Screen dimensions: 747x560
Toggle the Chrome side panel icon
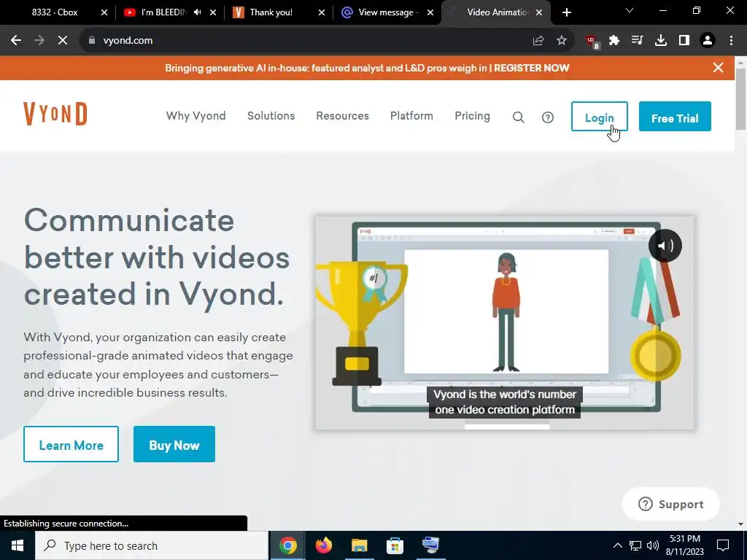point(684,41)
